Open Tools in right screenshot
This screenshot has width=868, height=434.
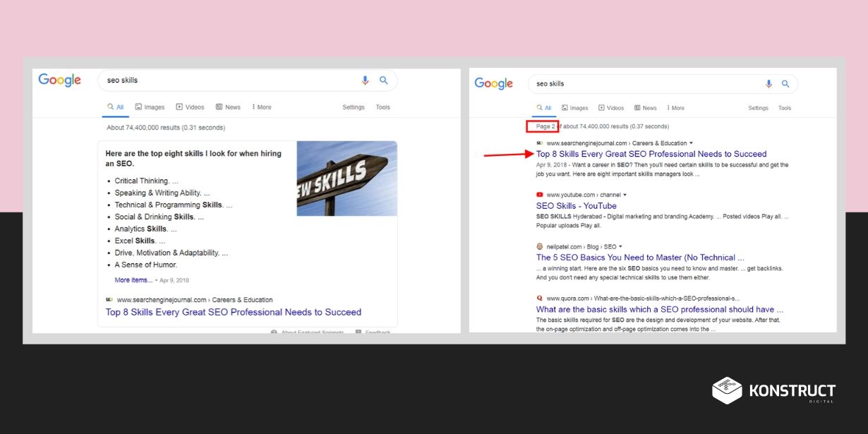(x=785, y=108)
